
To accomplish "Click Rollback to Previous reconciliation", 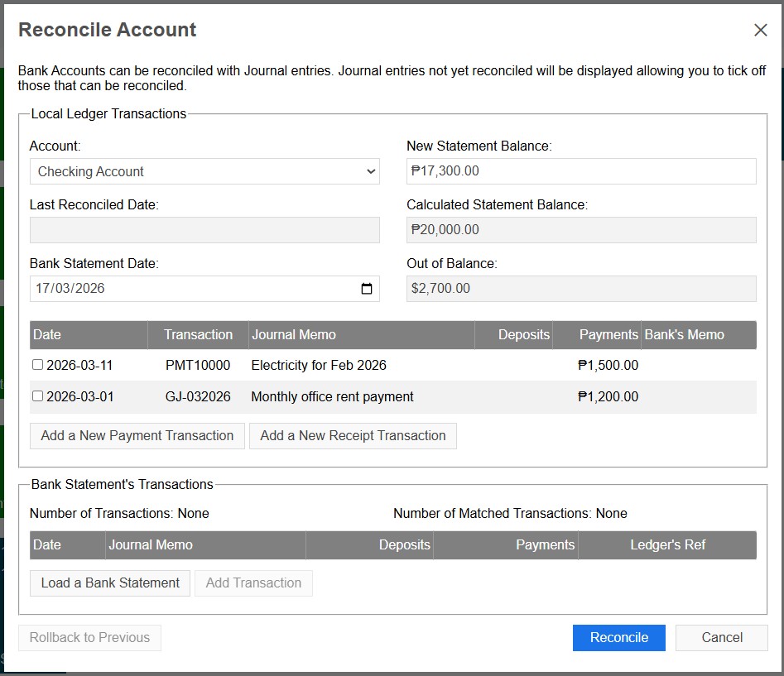I will [89, 637].
